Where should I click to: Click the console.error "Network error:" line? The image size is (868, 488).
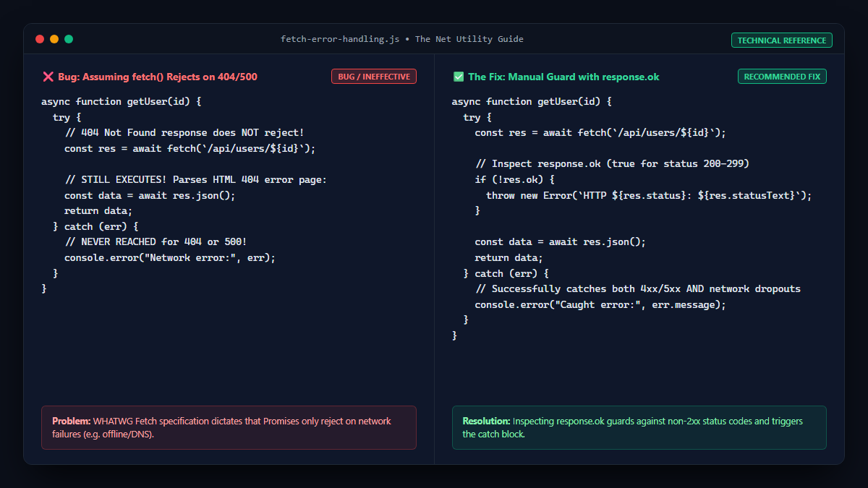coord(170,257)
